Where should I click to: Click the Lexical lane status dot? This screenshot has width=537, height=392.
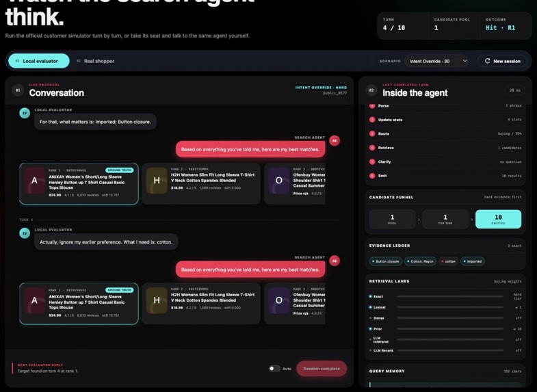[x=371, y=307]
